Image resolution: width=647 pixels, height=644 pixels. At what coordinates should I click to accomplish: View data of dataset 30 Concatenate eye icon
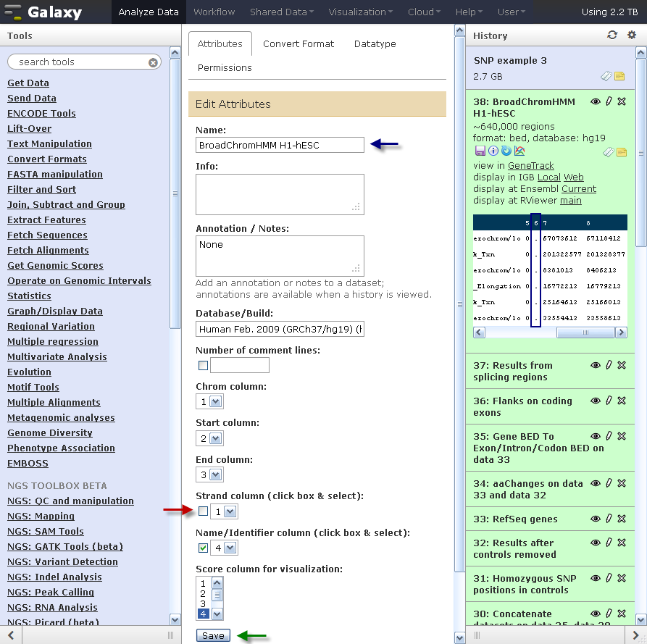595,613
